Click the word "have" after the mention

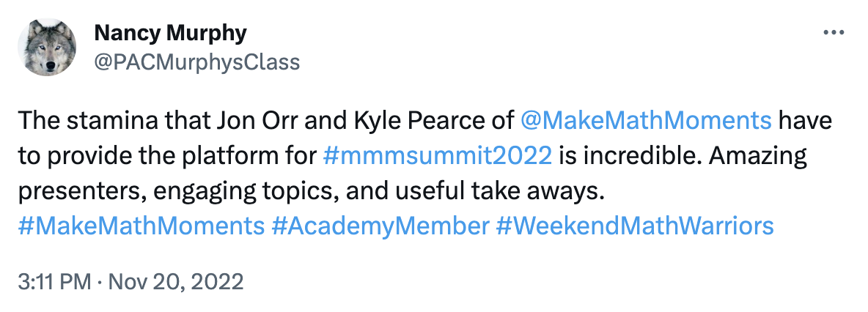(804, 119)
